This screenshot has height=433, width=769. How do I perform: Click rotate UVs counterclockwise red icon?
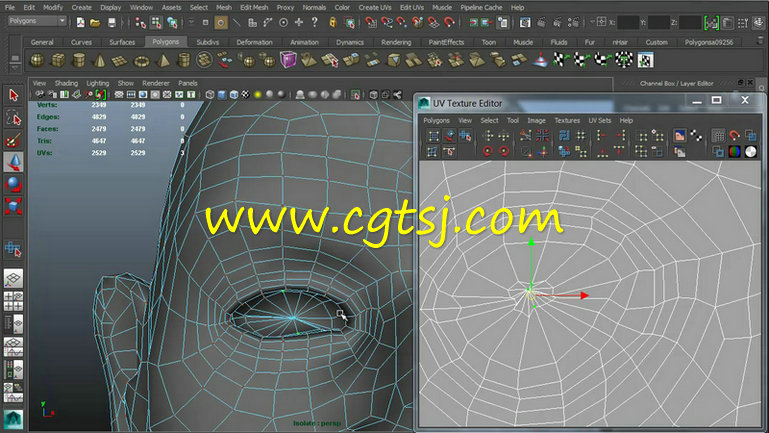tap(487, 152)
